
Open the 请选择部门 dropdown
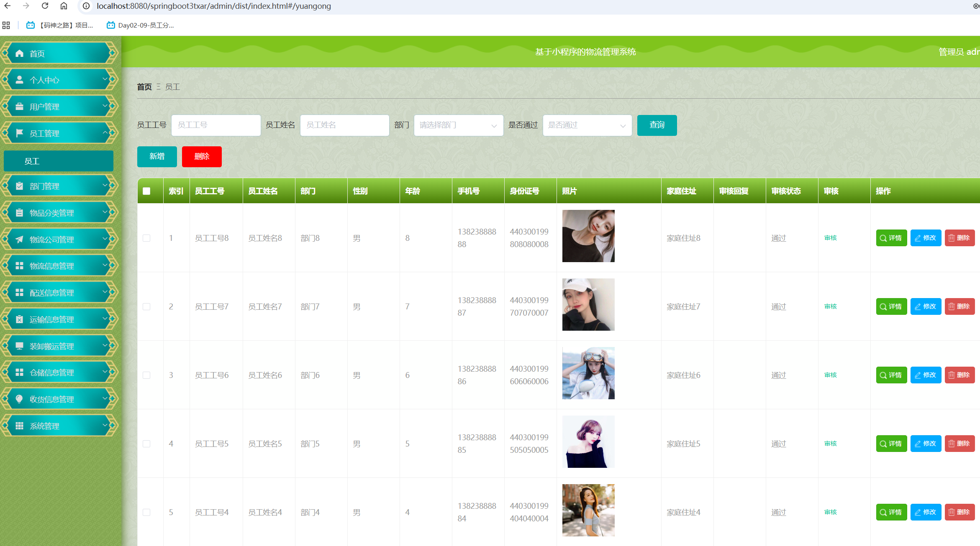(458, 125)
